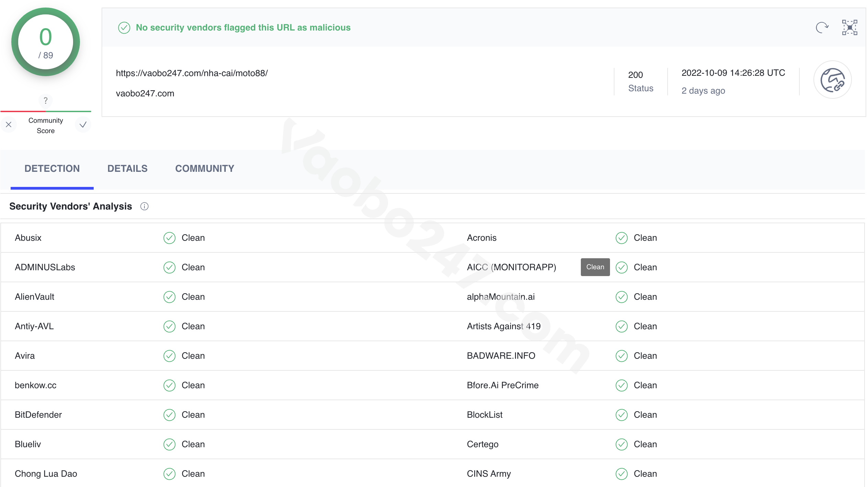The image size is (868, 487).
Task: Click check icon for Artists Against 419
Action: (x=621, y=326)
